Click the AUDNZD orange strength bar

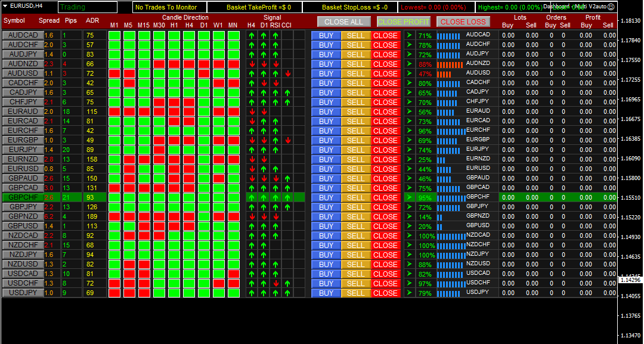point(450,64)
